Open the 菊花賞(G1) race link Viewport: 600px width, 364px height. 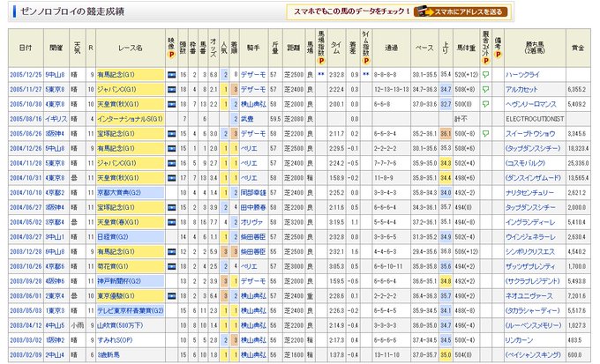pyautogui.click(x=113, y=266)
